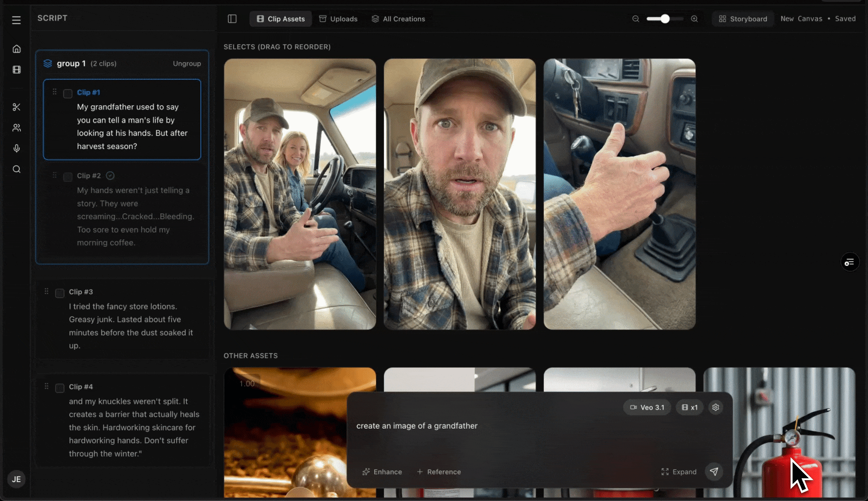Tick the Clip #4 checkbox
The width and height of the screenshot is (868, 501).
click(x=60, y=388)
